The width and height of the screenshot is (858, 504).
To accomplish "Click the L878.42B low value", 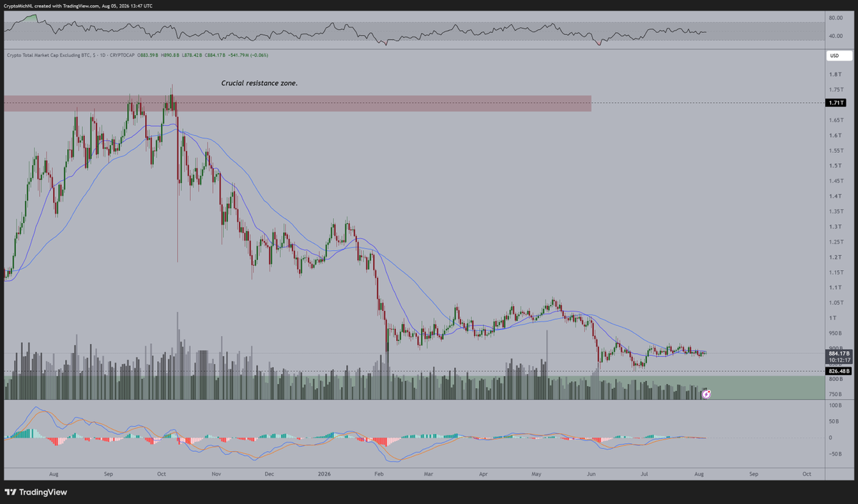I will 192,55.
